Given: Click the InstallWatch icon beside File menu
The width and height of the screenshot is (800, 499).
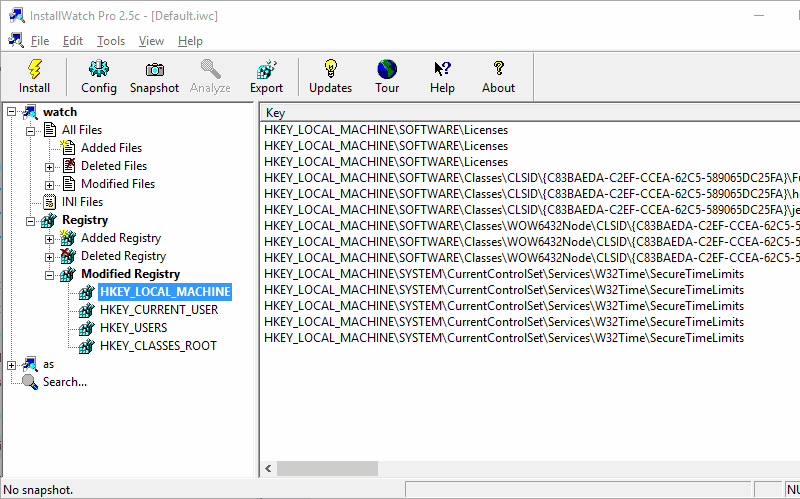Looking at the screenshot, I should [16, 40].
